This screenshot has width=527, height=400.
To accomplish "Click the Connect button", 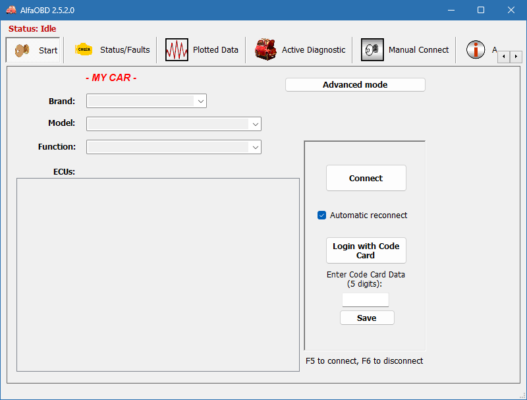I will [366, 178].
